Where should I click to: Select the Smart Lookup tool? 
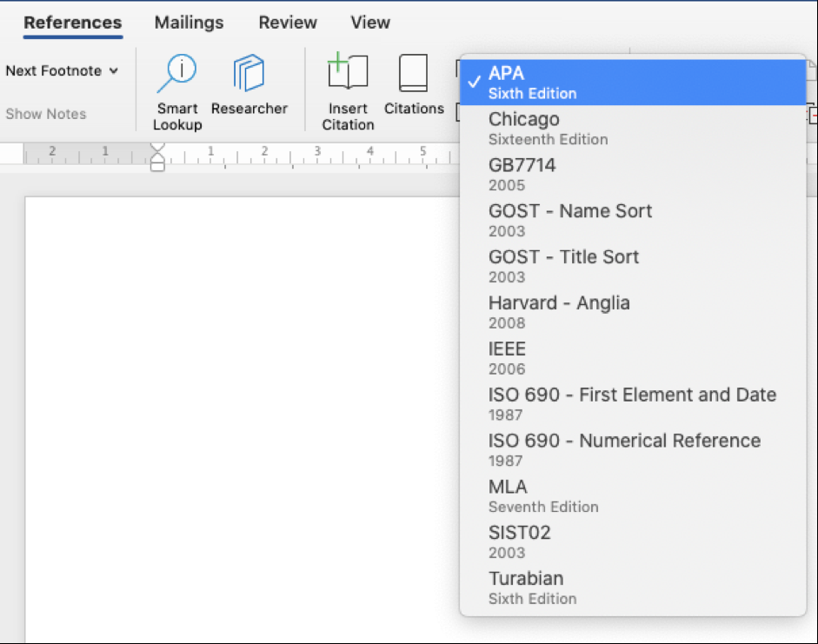pyautogui.click(x=176, y=90)
